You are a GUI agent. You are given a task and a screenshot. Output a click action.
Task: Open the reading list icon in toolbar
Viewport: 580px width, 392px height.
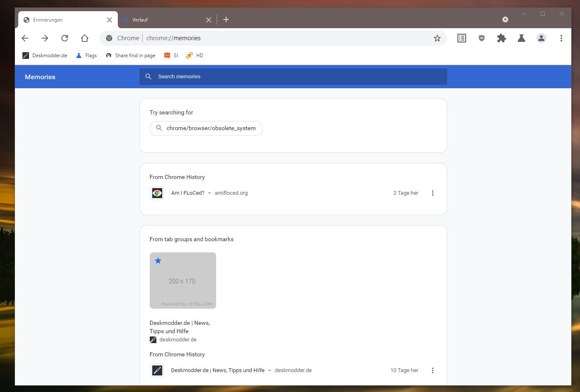pos(462,38)
